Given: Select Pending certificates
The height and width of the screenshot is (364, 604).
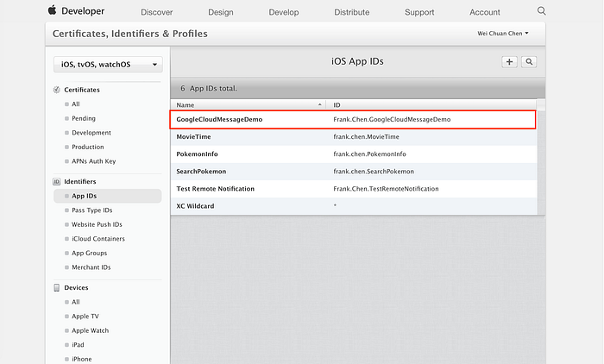Looking at the screenshot, I should pos(84,118).
